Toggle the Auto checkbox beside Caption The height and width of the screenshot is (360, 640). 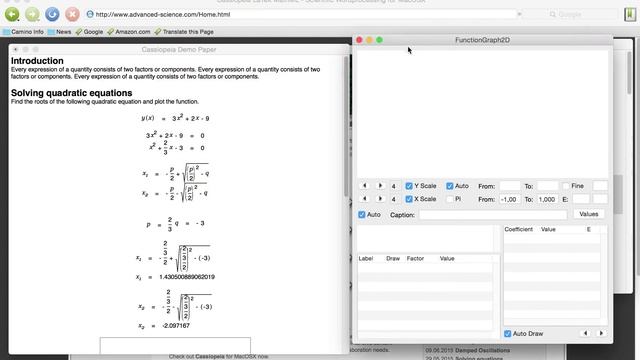tap(362, 215)
